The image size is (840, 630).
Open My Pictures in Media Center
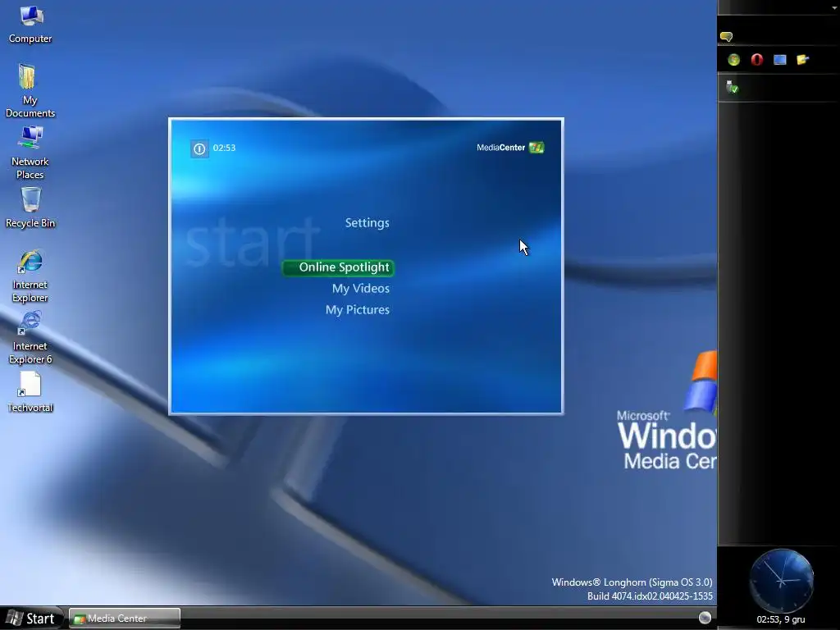358,309
